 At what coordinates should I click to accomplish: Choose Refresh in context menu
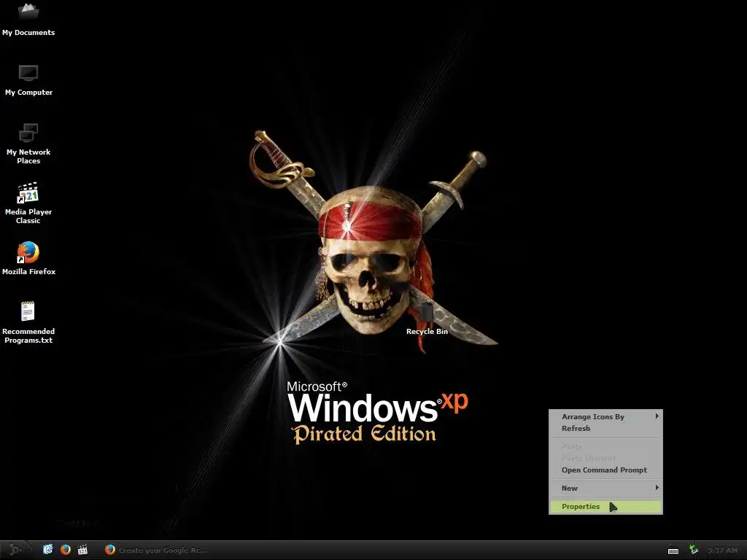coord(605,428)
